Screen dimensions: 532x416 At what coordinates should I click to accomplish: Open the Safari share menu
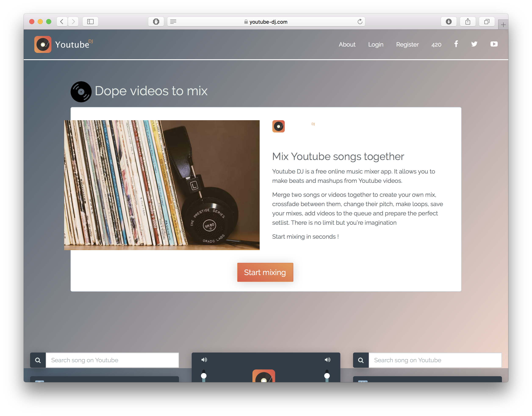click(x=468, y=22)
